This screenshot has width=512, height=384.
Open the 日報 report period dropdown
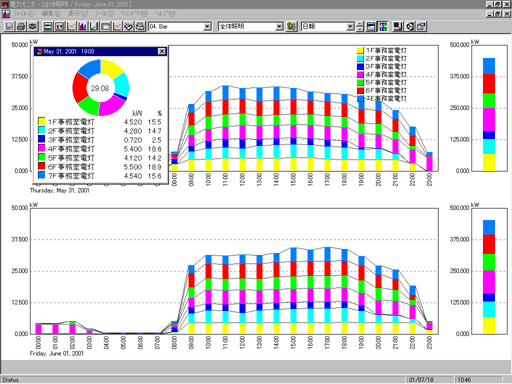coord(328,26)
